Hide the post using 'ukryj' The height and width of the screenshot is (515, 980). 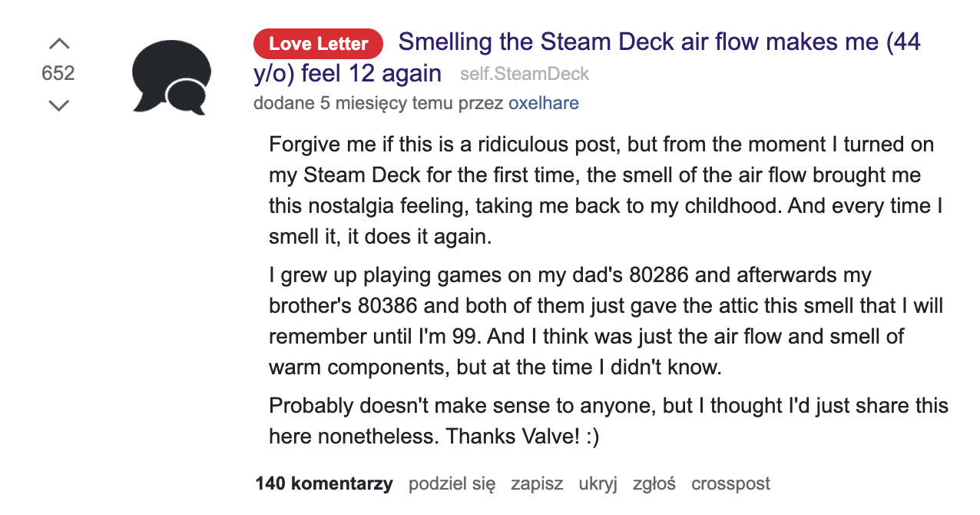[x=598, y=483]
